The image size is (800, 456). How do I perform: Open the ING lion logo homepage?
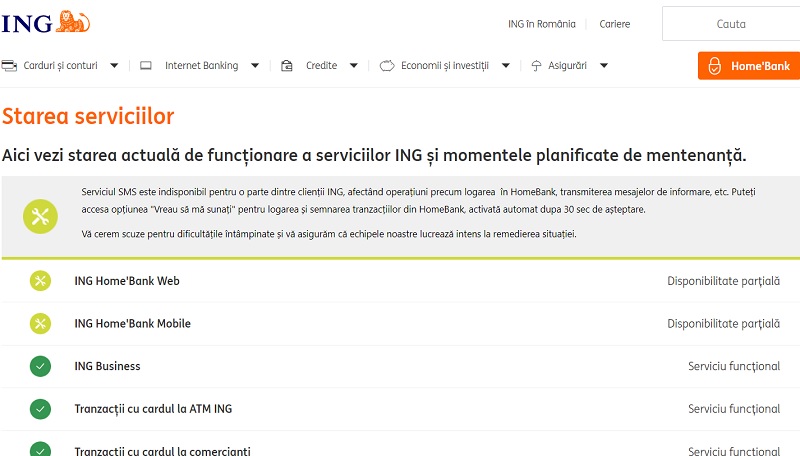45,22
